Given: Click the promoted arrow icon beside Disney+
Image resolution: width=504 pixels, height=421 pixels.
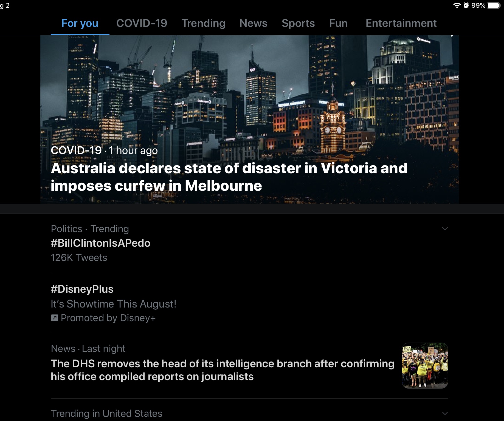Looking at the screenshot, I should click(x=55, y=318).
